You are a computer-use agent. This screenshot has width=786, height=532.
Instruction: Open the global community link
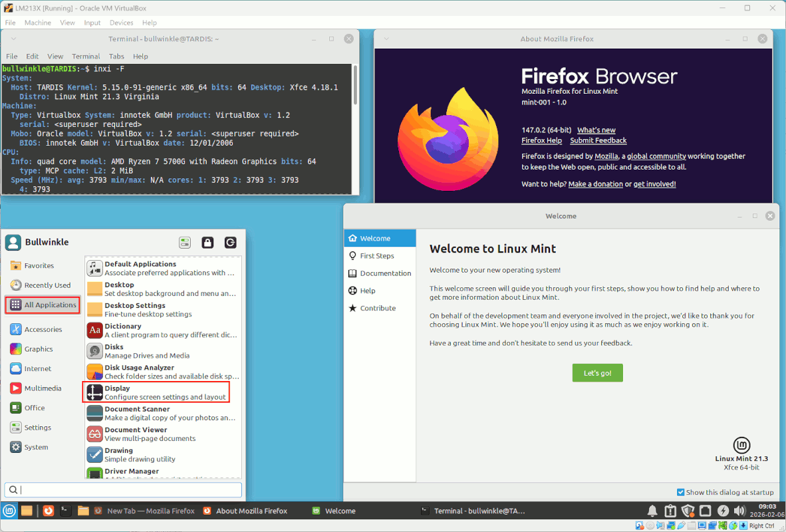[x=656, y=156]
